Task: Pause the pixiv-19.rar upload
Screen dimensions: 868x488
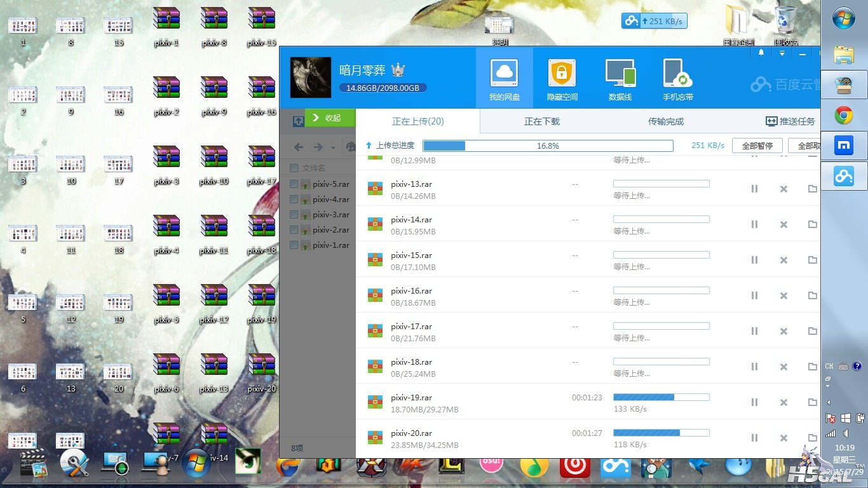Action: [x=754, y=402]
